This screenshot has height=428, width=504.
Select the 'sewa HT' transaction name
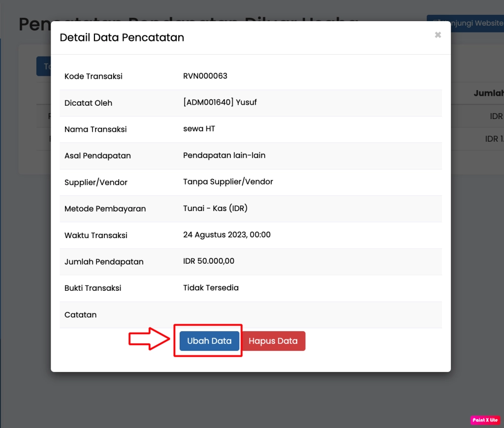199,129
